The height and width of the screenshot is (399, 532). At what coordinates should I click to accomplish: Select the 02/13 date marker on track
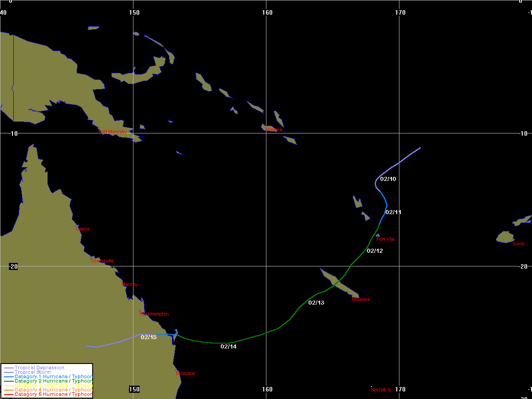pos(316,303)
